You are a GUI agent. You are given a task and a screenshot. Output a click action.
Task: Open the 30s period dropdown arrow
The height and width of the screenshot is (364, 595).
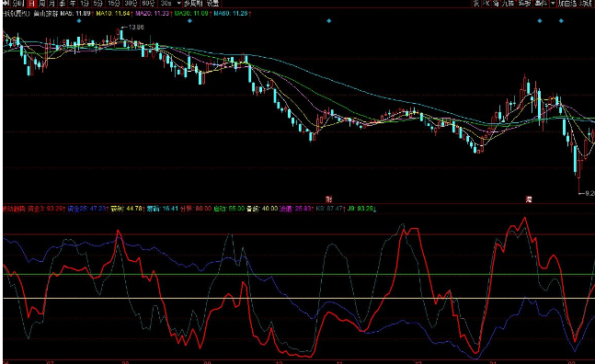point(178,4)
